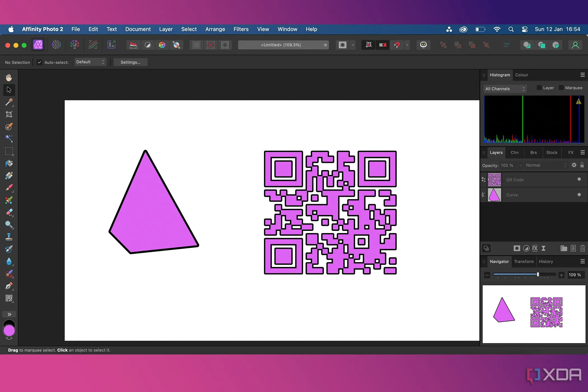The height and width of the screenshot is (392, 588).
Task: Expand more tools chevron in toolbar
Action: 9,314
